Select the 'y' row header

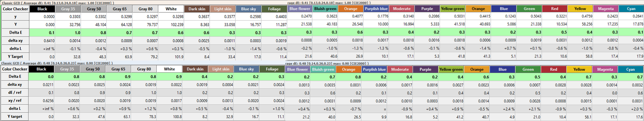(x=15, y=17)
